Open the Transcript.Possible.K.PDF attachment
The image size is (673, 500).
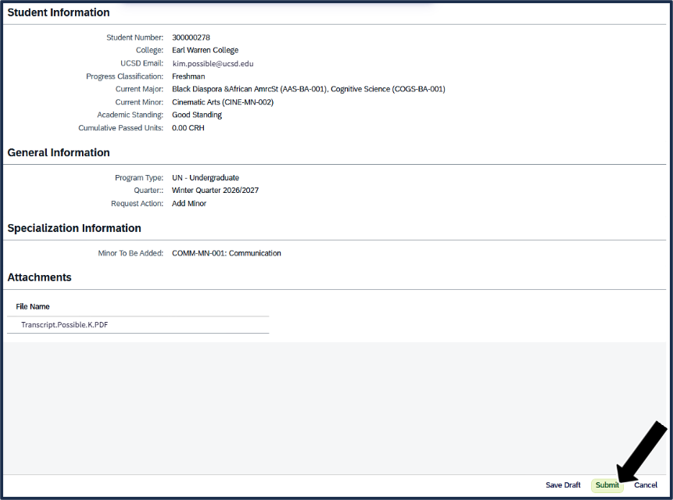64,325
